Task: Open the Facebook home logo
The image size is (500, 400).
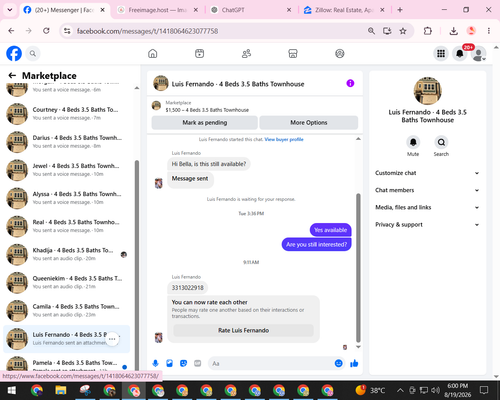Action: (x=14, y=53)
